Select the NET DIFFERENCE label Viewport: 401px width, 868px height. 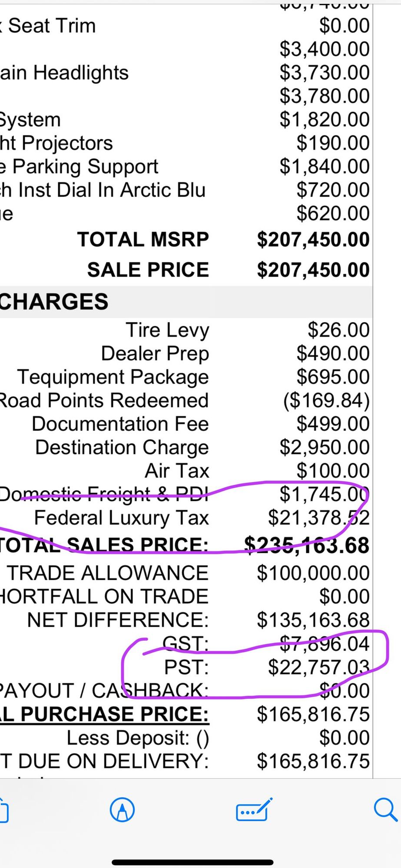click(x=118, y=620)
